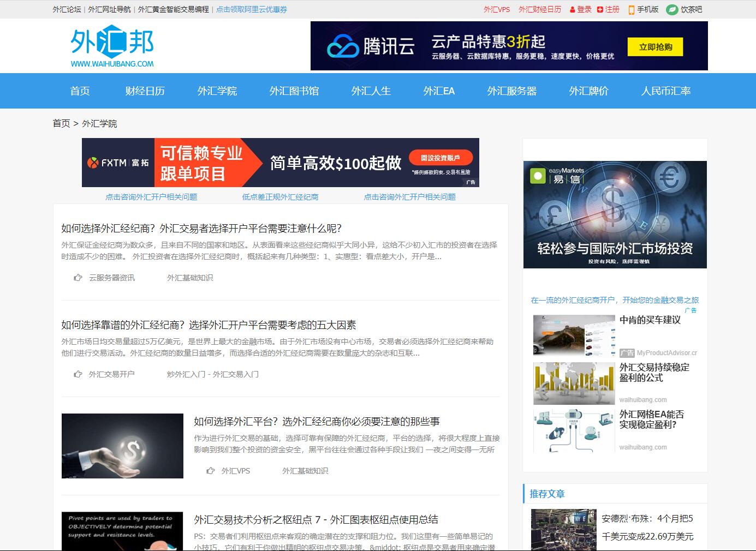Open the hand holding dollar coin thumbnail
The height and width of the screenshot is (551, 756).
click(122, 446)
